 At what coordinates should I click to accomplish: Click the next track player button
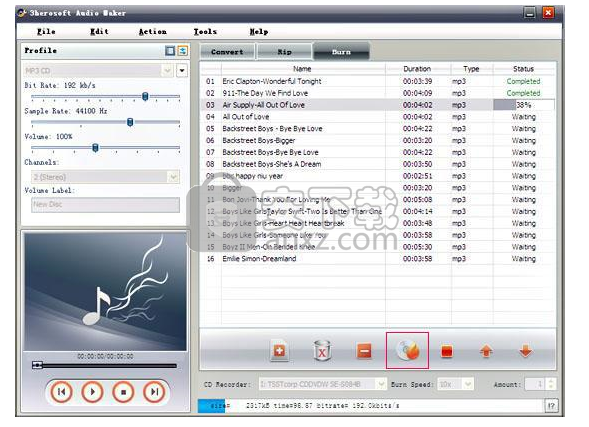coord(154,392)
